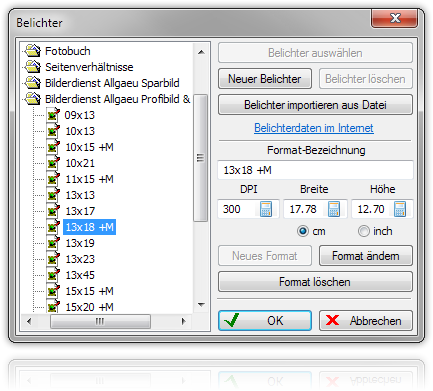Viewport: 433px width, 391px height.
Task: Select the inch unit radio button
Action: point(364,231)
